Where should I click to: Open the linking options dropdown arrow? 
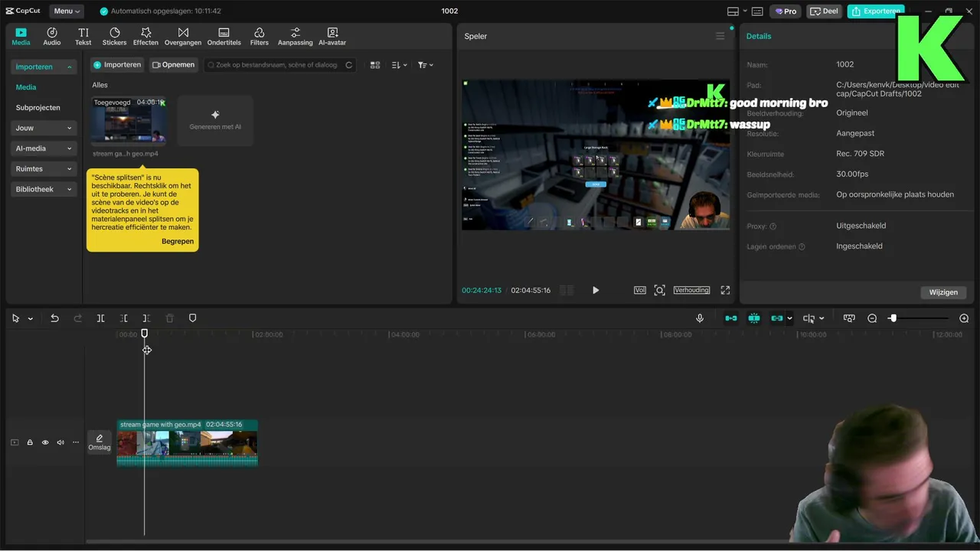tap(789, 318)
